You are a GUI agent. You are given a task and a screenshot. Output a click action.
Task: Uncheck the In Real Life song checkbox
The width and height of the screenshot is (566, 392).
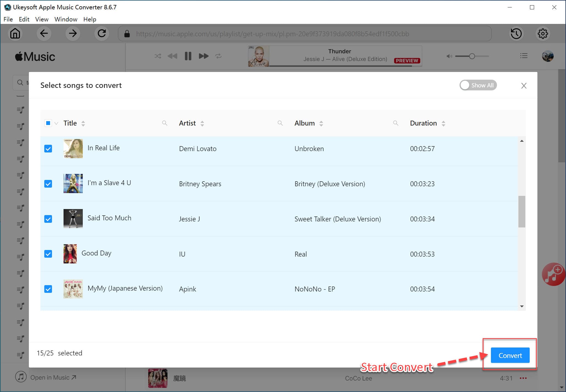pos(49,149)
